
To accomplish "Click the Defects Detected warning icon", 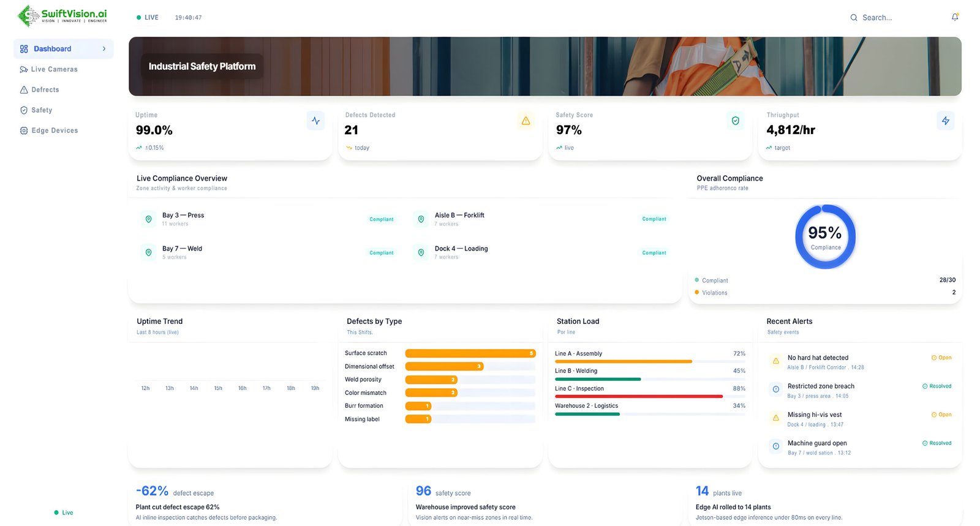I will coord(526,121).
